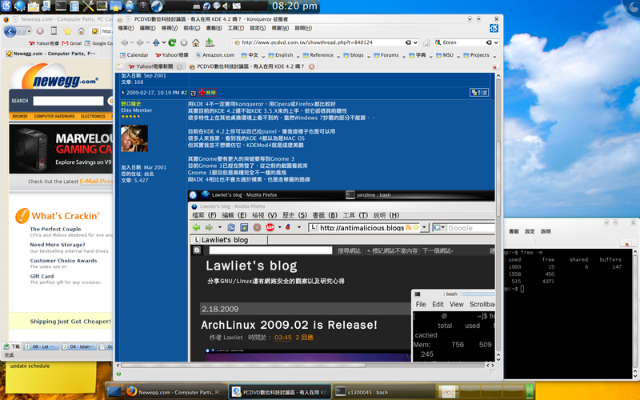Open the 檔案(F) menu in Konqueror
The width and height of the screenshot is (640, 400).
[x=126, y=28]
